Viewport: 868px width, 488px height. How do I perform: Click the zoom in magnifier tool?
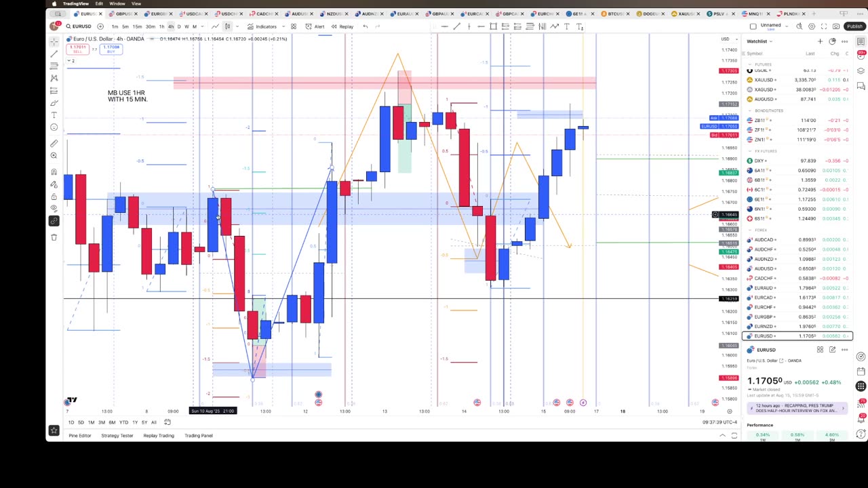54,155
